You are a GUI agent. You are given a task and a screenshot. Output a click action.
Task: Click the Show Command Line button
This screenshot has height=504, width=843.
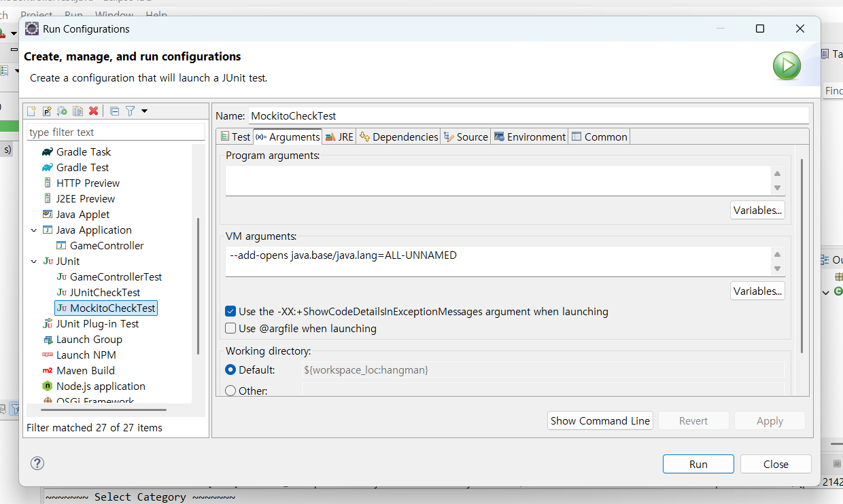click(600, 420)
